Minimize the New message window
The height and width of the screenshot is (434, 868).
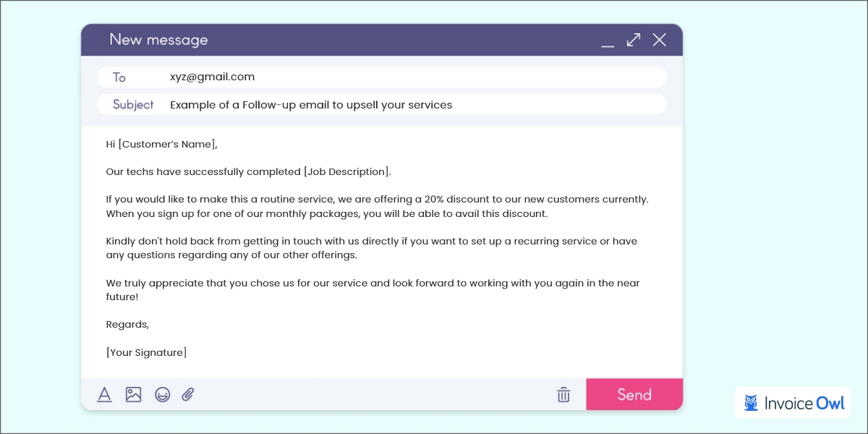tap(608, 43)
